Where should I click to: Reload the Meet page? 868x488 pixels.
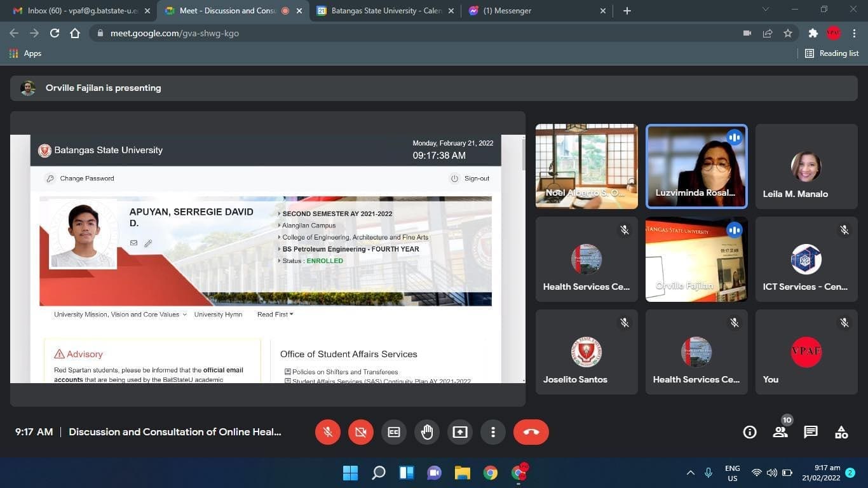click(55, 33)
